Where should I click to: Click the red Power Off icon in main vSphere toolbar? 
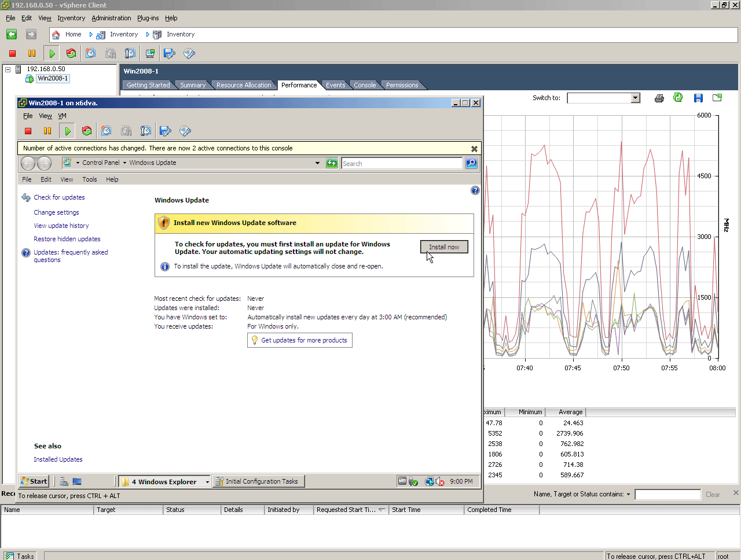12,53
